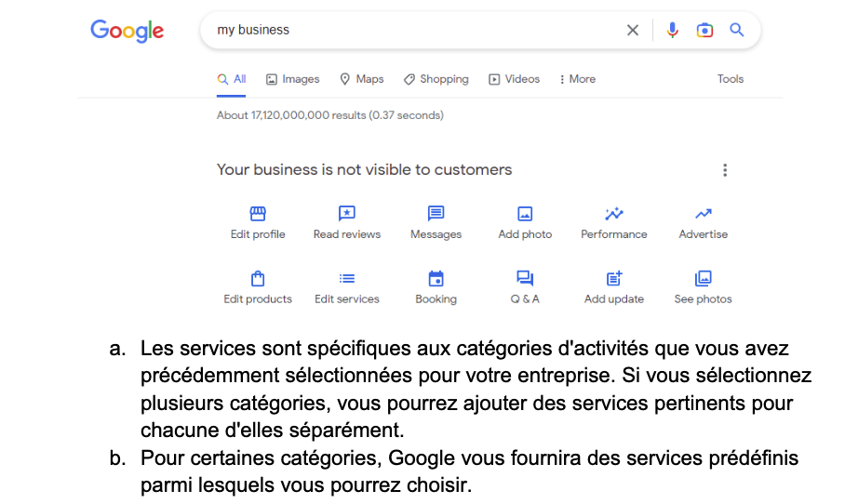Open Edit services list icon
Image resolution: width=845 pixels, height=504 pixels.
pos(347,278)
